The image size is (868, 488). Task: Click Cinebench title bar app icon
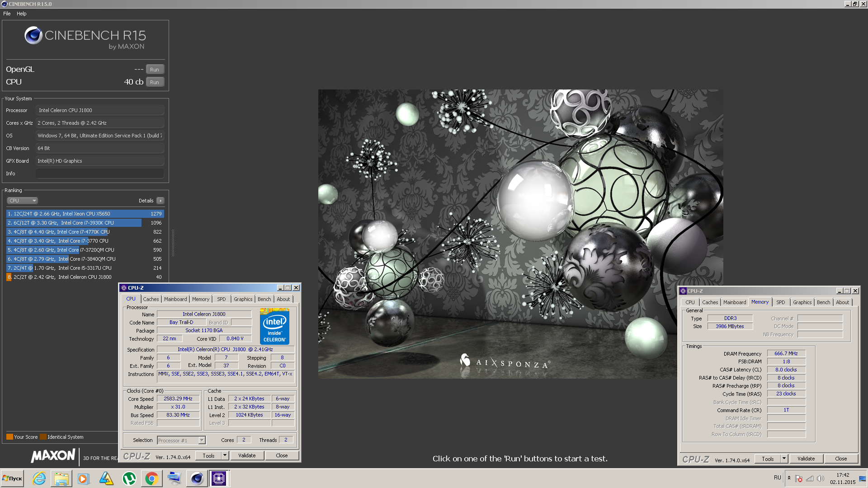pos(4,4)
